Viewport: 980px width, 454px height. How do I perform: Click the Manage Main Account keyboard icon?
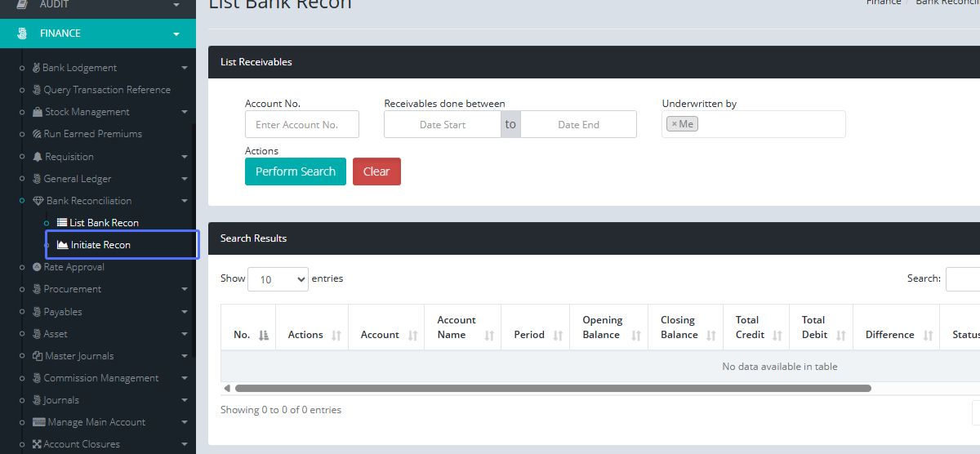38,422
